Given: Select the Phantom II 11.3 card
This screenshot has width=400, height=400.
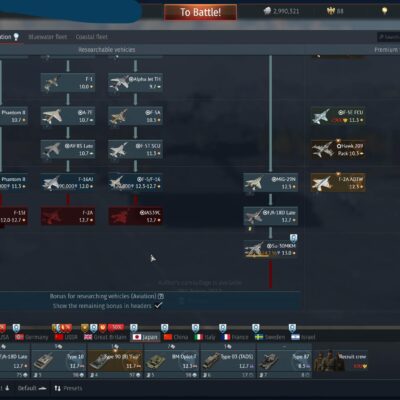Looking at the screenshot, I should (x=14, y=183).
